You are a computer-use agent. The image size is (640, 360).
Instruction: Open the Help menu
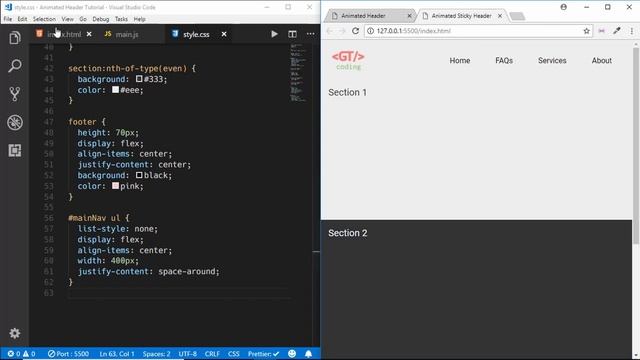click(x=140, y=19)
